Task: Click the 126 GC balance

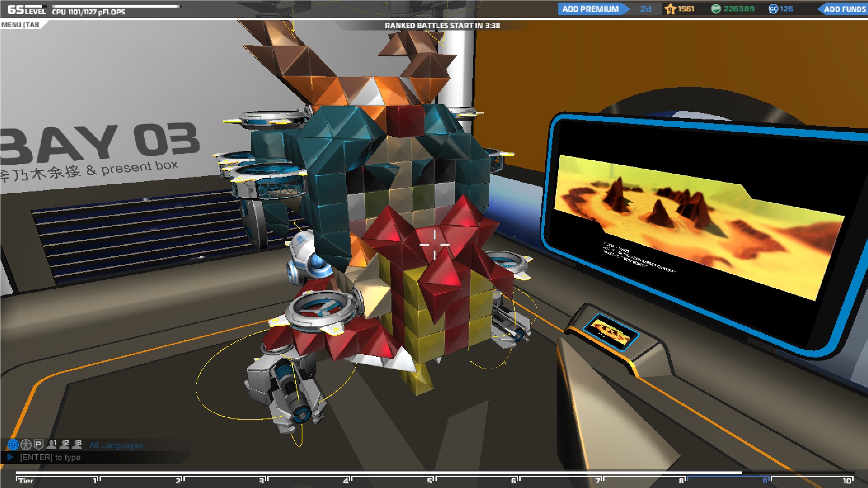Action: (786, 9)
